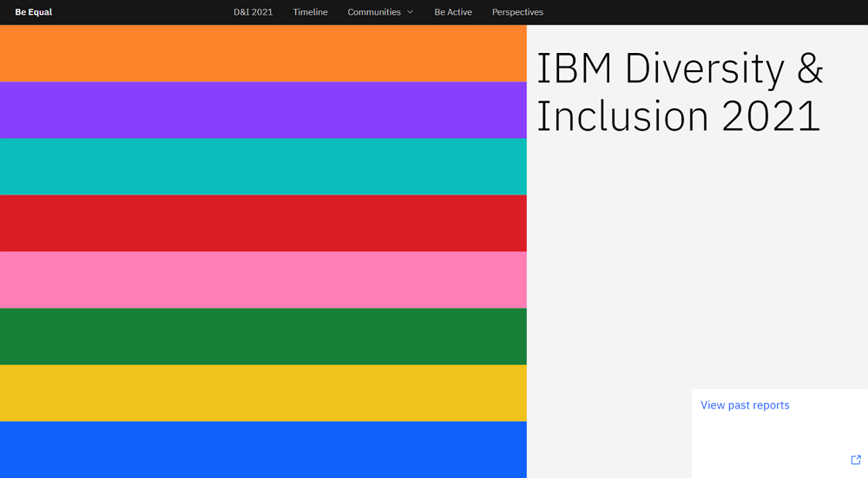Click the external link launch icon
The image size is (868, 478).
pyautogui.click(x=856, y=460)
